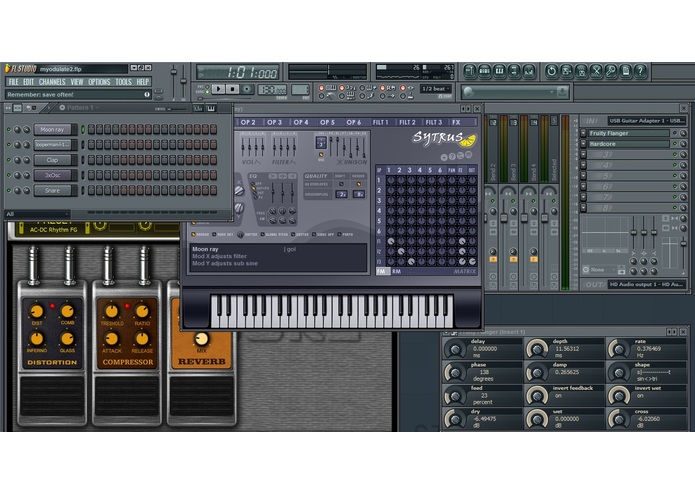Select FM mode in Sytrus matrix

coord(381,271)
